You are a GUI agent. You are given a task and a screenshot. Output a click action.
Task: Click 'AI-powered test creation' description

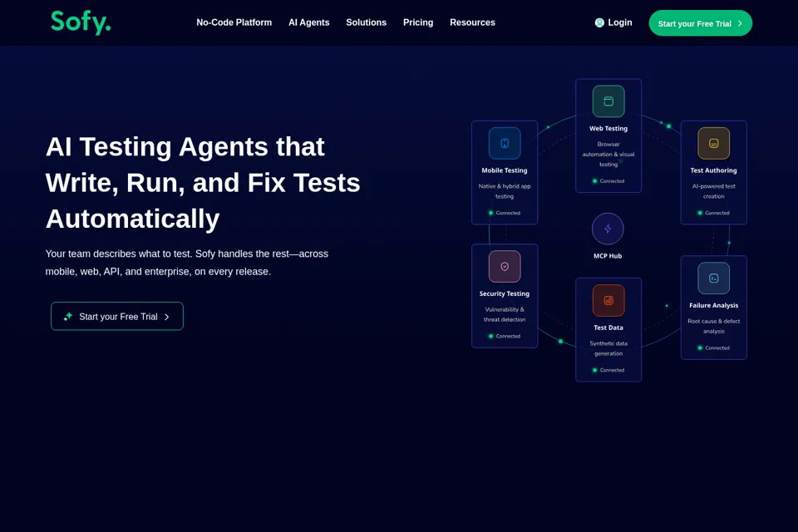pyautogui.click(x=713, y=191)
